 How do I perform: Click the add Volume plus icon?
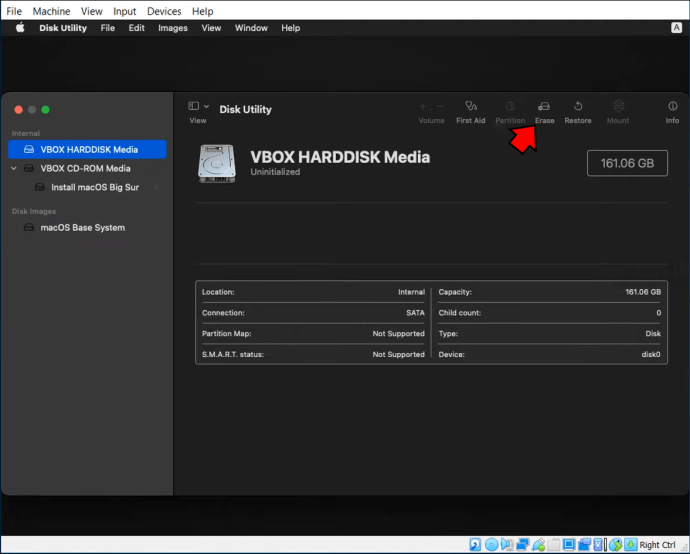pos(422,106)
